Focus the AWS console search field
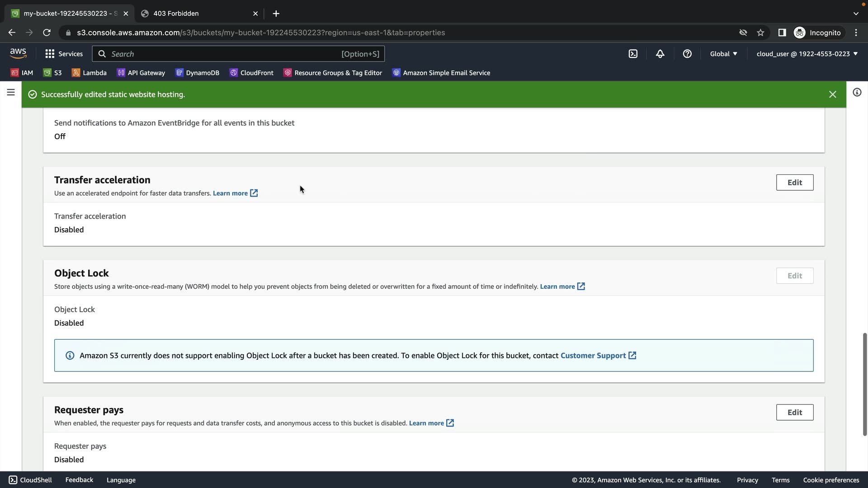This screenshot has height=488, width=868. [226, 54]
